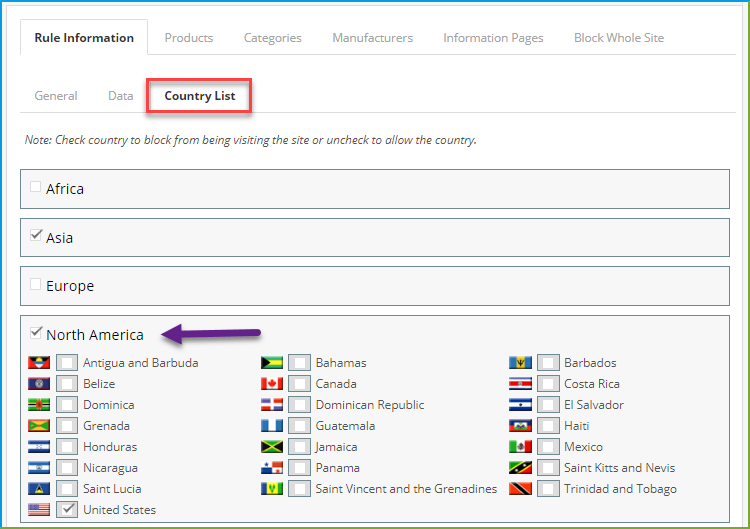Viewport: 750px width, 529px height.
Task: Click the Antigua and Barbuda flag icon
Action: (39, 363)
